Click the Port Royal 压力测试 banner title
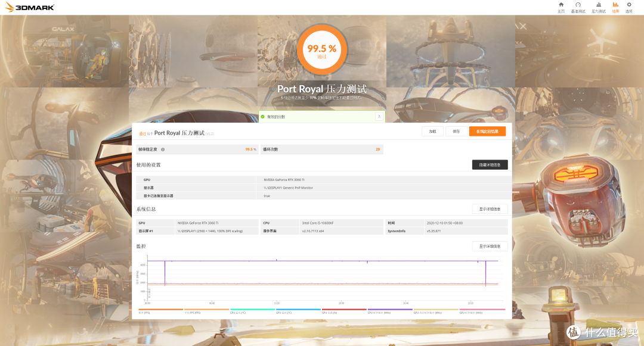The width and height of the screenshot is (644, 346). 322,89
